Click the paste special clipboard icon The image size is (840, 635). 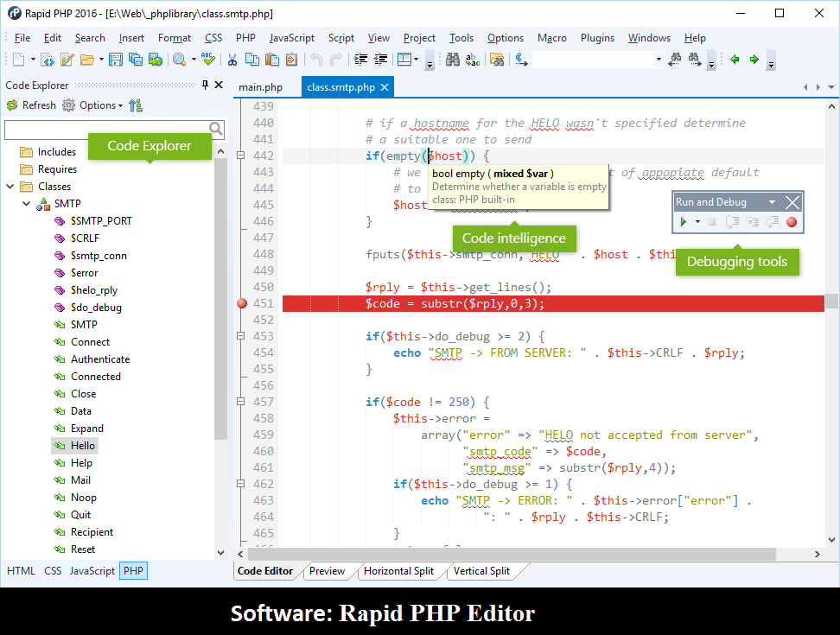291,60
